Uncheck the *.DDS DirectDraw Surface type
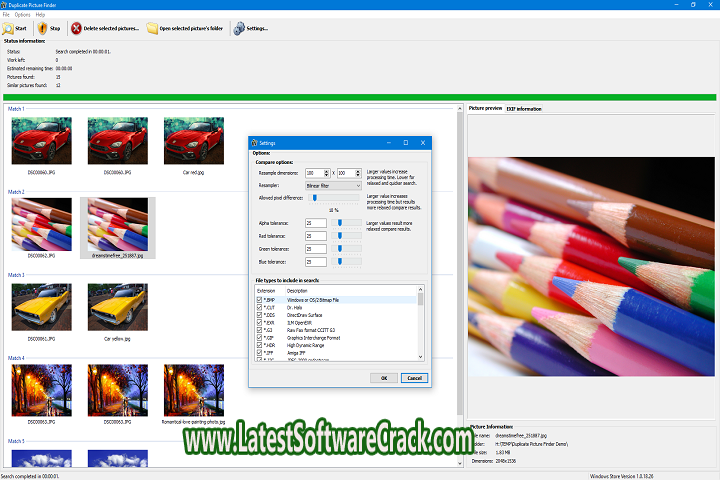The image size is (720, 480). tap(259, 315)
